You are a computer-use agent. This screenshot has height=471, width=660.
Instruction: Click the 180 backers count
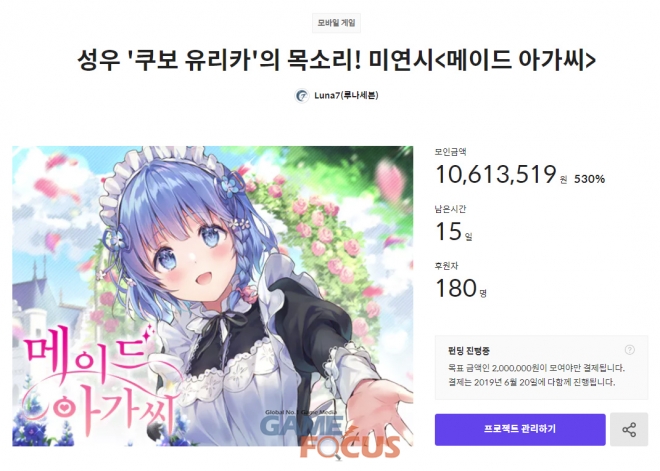[456, 288]
